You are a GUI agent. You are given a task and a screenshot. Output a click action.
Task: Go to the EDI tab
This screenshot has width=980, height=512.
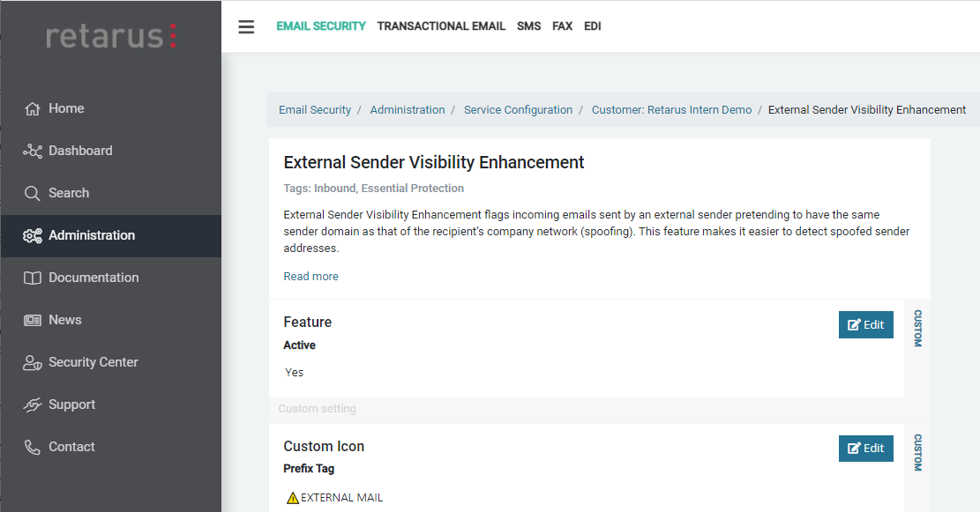(593, 26)
